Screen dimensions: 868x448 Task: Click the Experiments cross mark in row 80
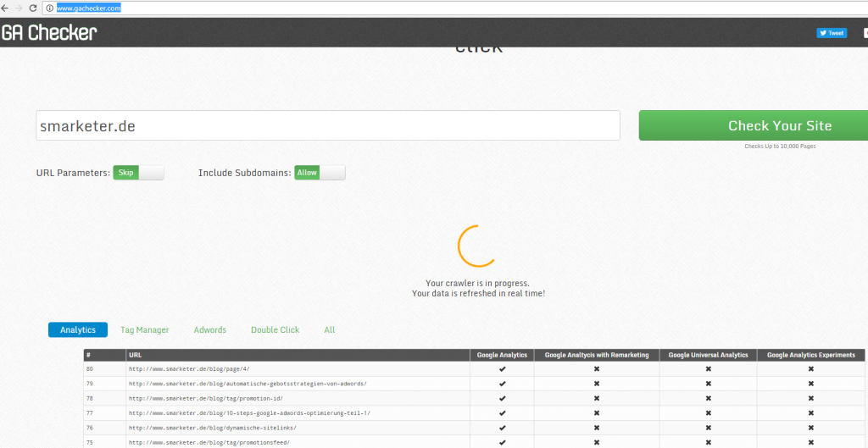pos(810,369)
